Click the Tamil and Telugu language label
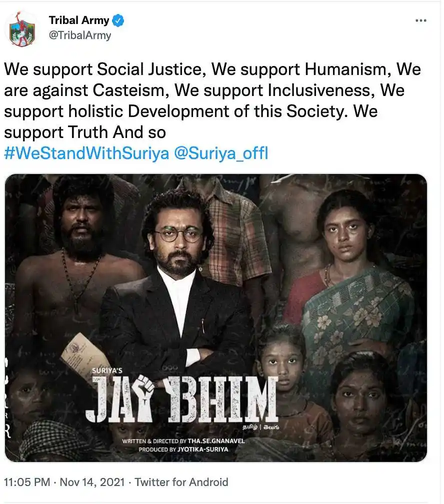The width and height of the screenshot is (444, 504). [260, 427]
